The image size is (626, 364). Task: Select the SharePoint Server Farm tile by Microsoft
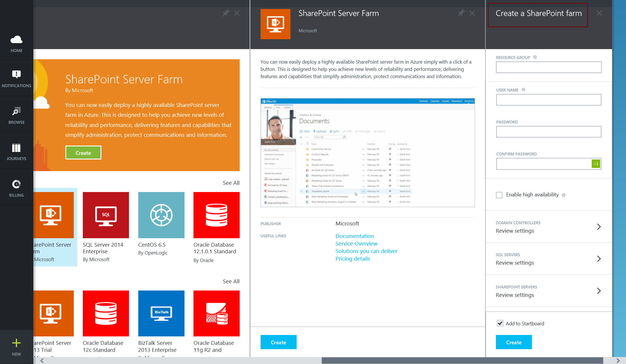[55, 227]
